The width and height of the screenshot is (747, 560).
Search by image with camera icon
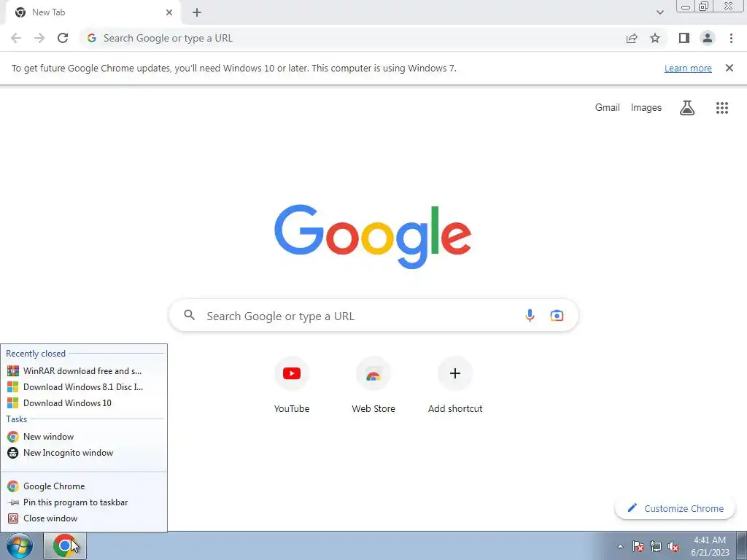click(x=557, y=315)
